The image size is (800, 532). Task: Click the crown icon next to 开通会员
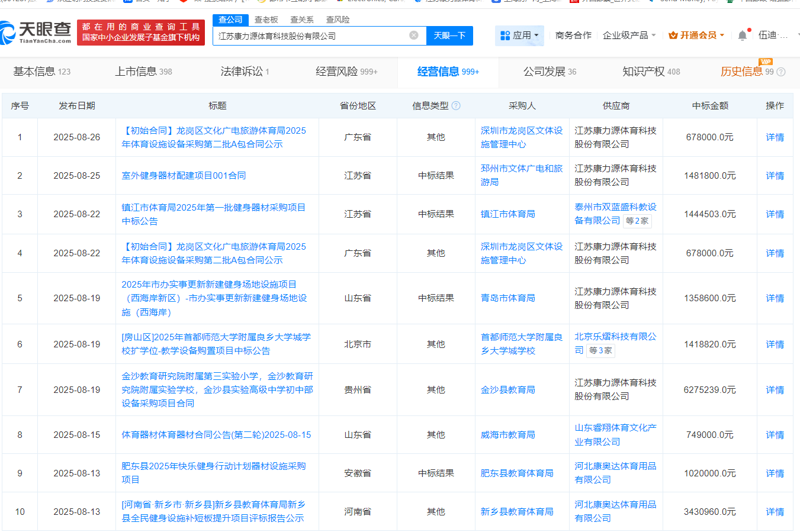(673, 36)
